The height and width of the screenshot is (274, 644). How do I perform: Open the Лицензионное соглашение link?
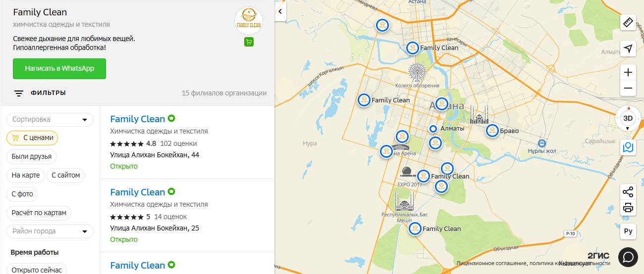click(491, 264)
